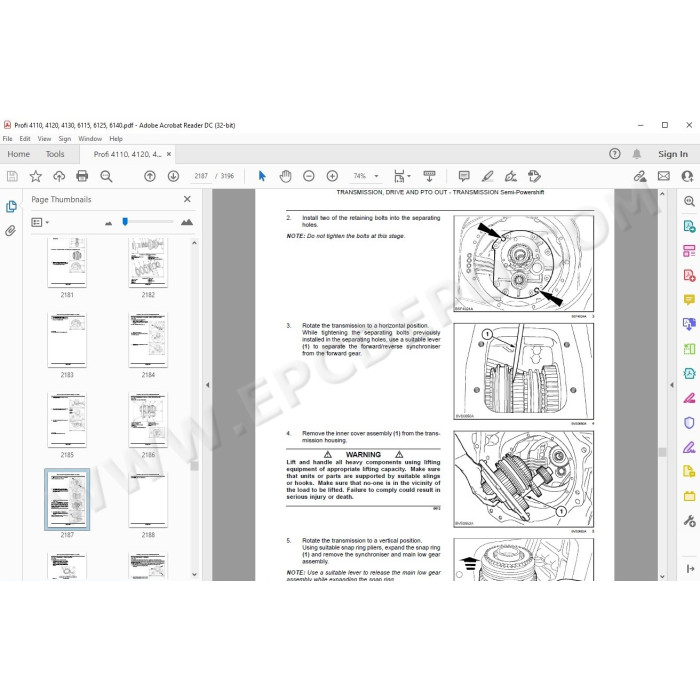This screenshot has height=700, width=700.
Task: Collapse the right tools pane arrow
Action: 672,385
